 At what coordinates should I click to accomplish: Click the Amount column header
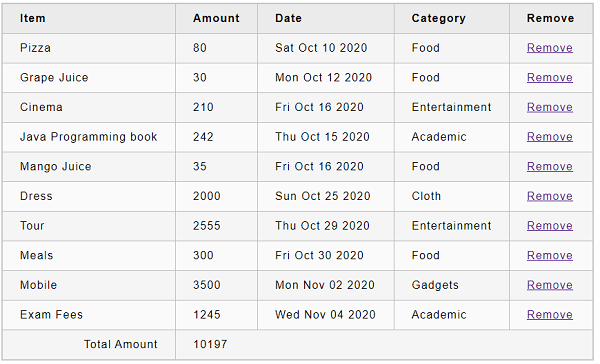point(217,18)
